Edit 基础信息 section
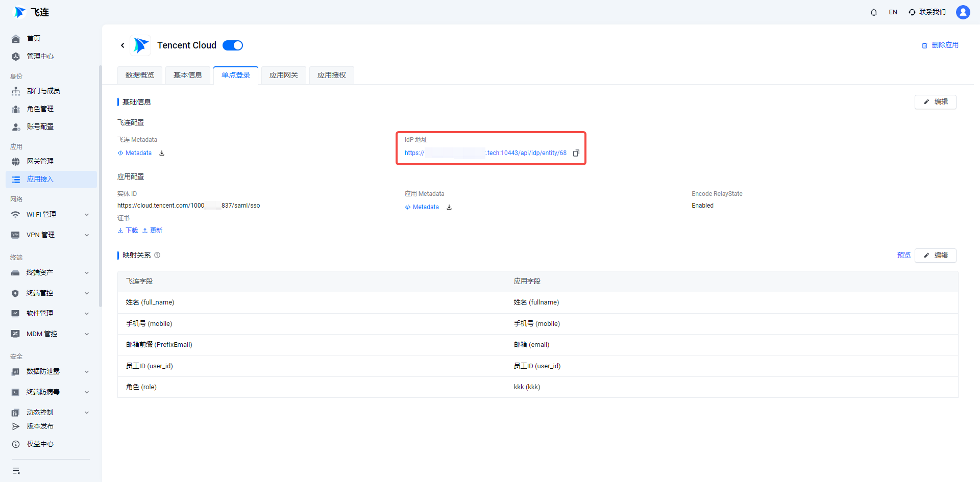 point(935,102)
